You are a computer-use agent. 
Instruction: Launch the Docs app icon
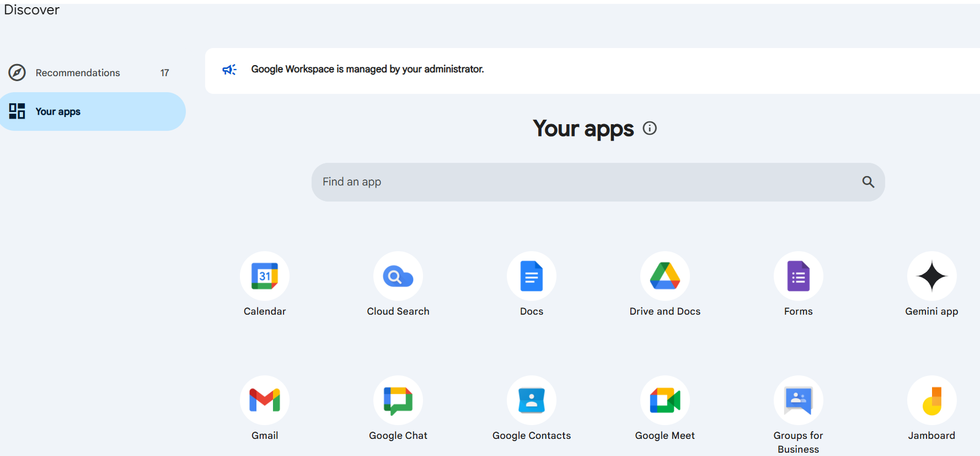pyautogui.click(x=532, y=276)
